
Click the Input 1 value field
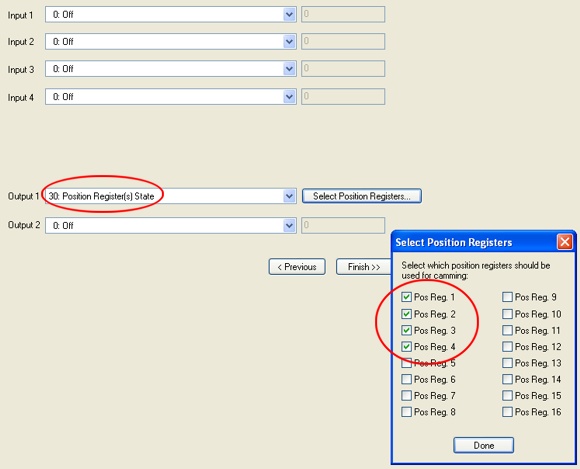coord(343,15)
